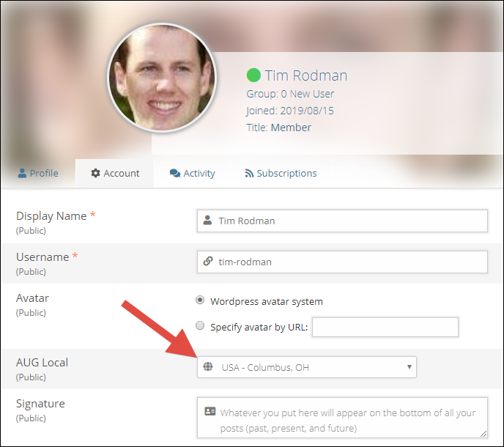
Task: Click the Member title text
Action: (291, 128)
